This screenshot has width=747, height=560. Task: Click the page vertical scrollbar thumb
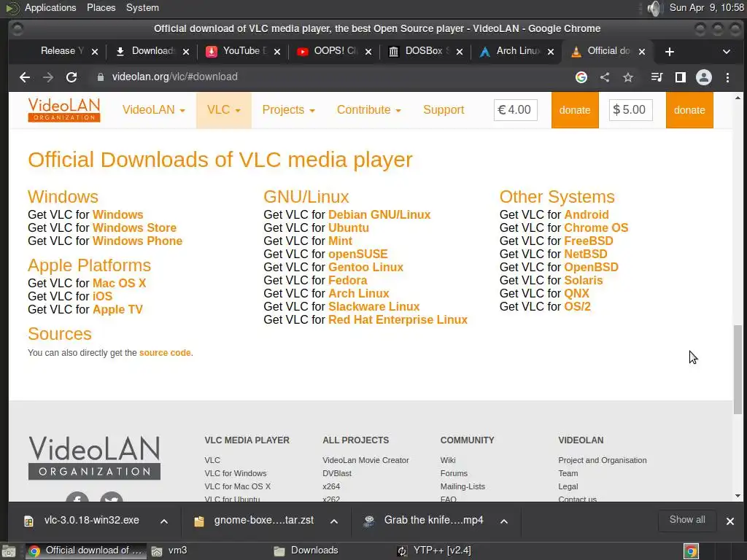point(738,369)
